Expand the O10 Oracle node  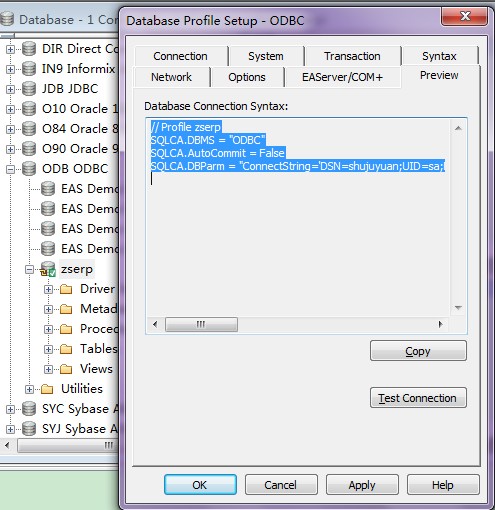[x=10, y=109]
